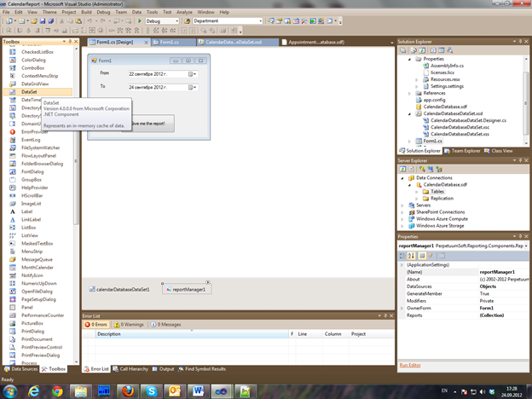Click the Run Editor link
The width and height of the screenshot is (532, 399).
410,365
